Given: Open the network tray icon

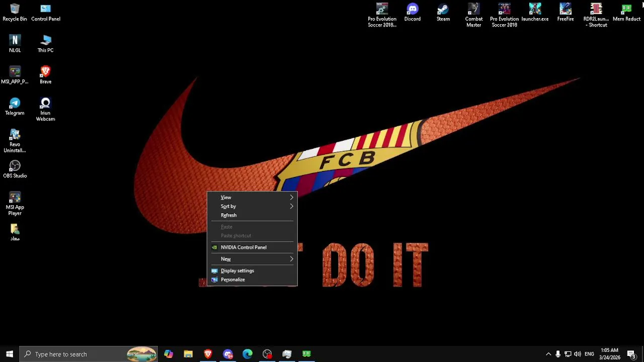Looking at the screenshot, I should (x=568, y=354).
